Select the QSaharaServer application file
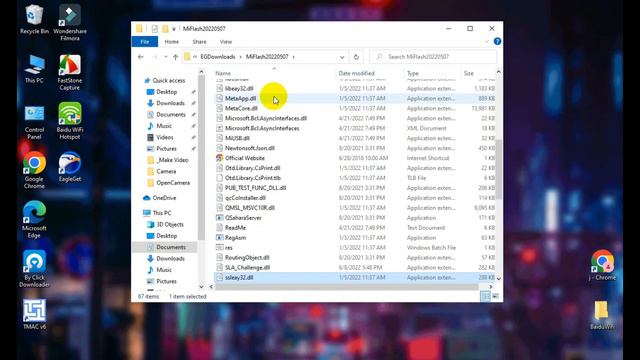The height and width of the screenshot is (360, 640). pyautogui.click(x=243, y=218)
